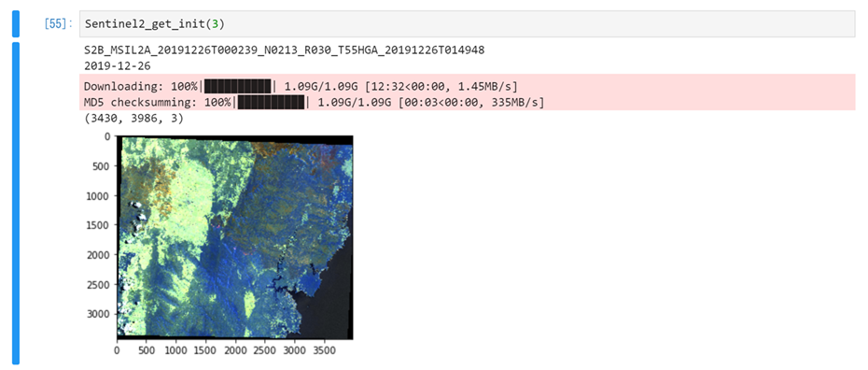Click the x-axis tick label 1500
Screen dimensions: 868x370
pos(205,350)
